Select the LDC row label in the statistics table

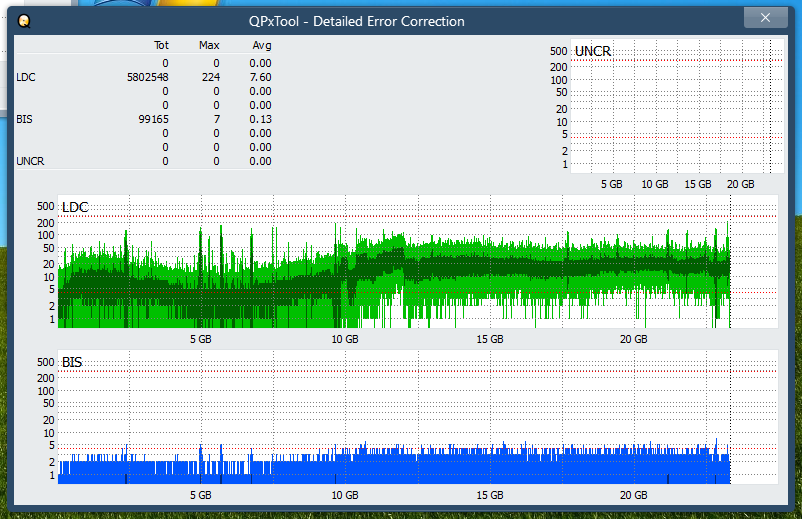pos(27,77)
